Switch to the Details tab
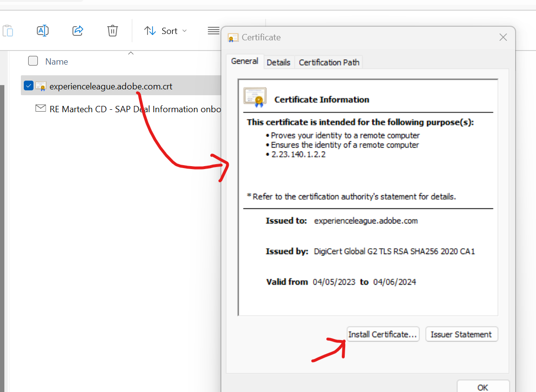The image size is (536, 392). pyautogui.click(x=279, y=62)
